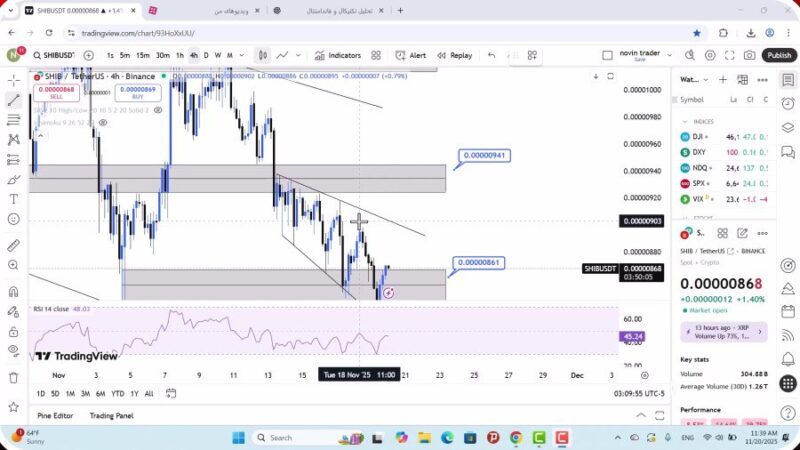Click SHIBUSDT symbol search field
Image resolution: width=800 pixels, height=450 pixels.
pos(53,56)
